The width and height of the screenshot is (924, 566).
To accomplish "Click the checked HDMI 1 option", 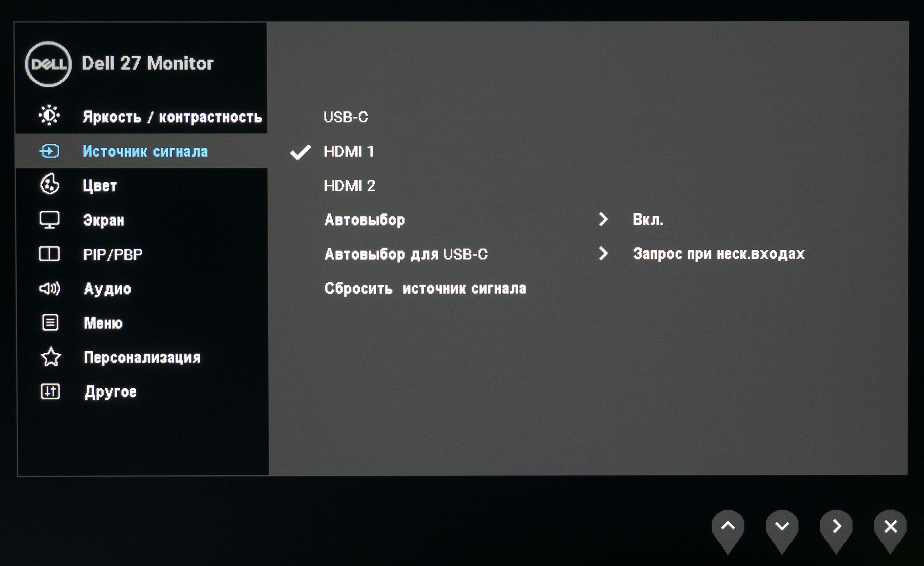I will tap(349, 151).
